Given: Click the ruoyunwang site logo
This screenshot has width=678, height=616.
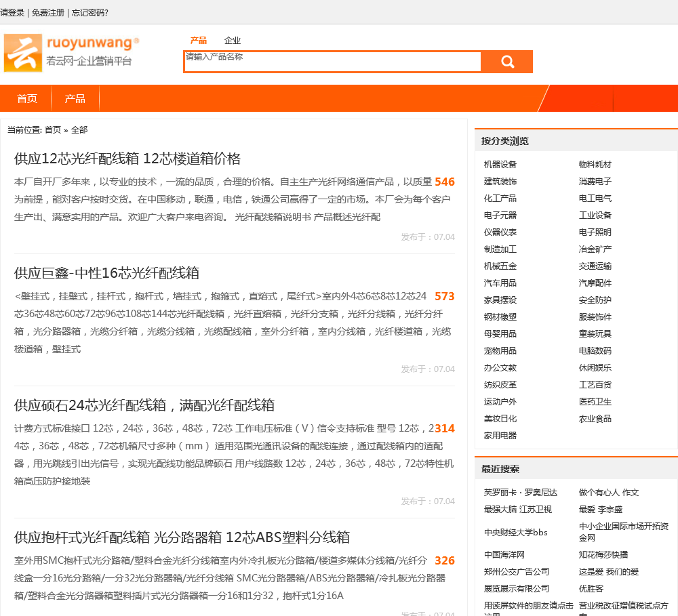Looking at the screenshot, I should 71,53.
